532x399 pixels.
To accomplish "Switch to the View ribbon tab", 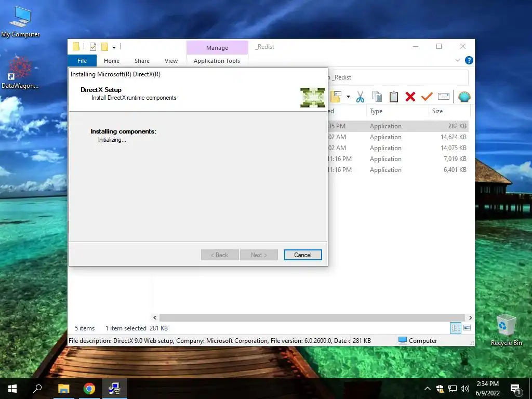I will click(171, 61).
